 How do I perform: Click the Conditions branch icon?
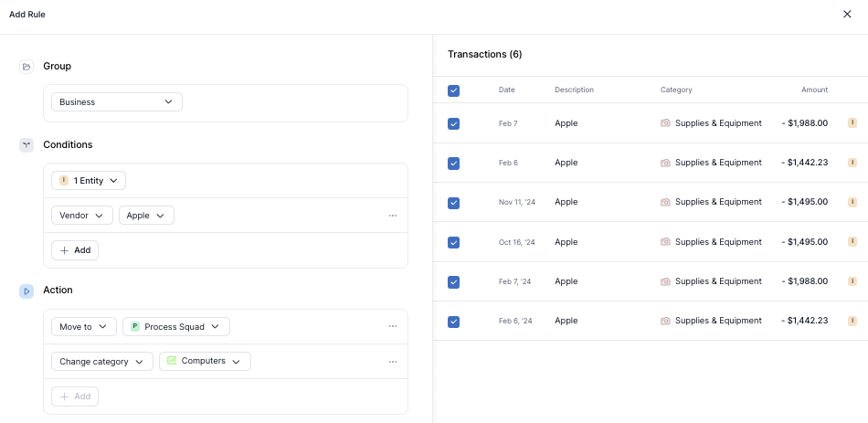pos(26,145)
